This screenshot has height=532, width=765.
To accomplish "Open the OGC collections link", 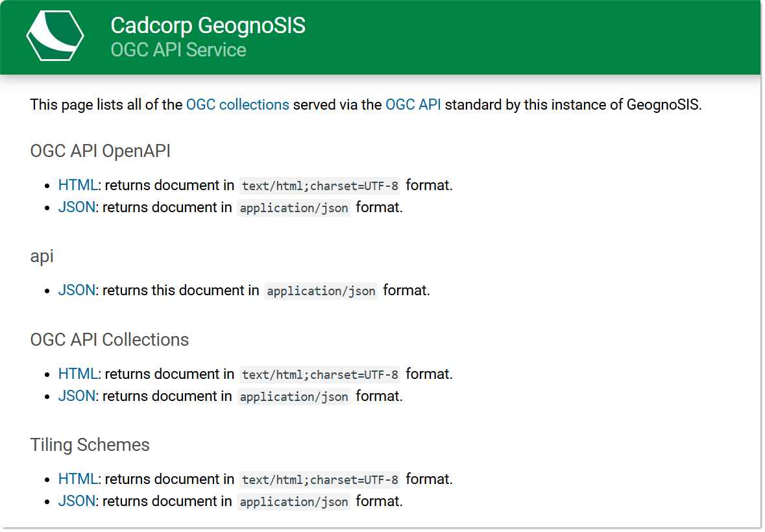I will [237, 104].
